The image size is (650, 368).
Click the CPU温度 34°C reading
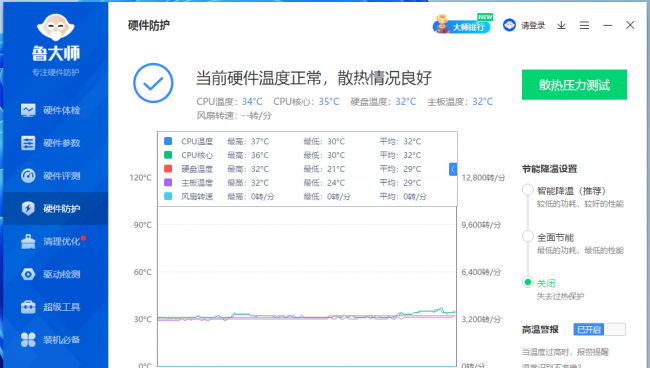(229, 102)
